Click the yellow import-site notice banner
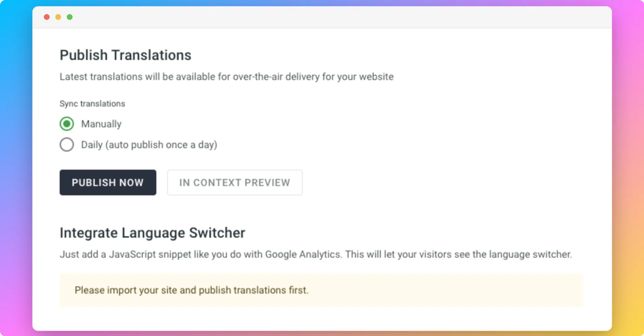Screen dimensions: 644x336 [321, 290]
